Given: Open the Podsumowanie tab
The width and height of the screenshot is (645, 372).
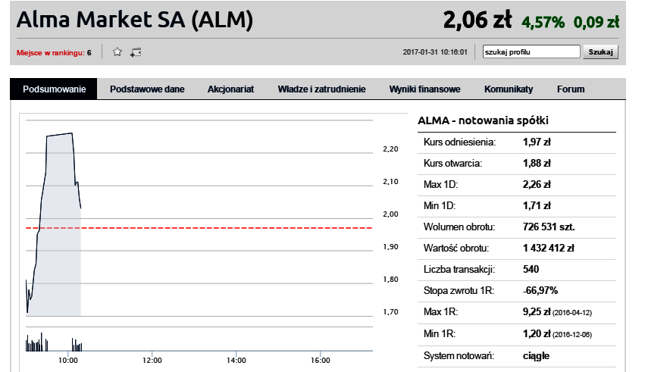Looking at the screenshot, I should tap(54, 89).
